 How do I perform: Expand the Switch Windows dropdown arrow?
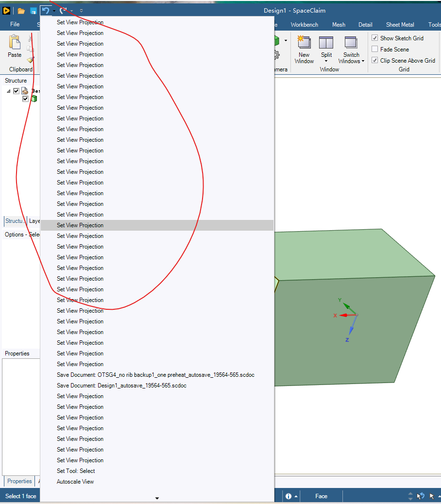[363, 61]
